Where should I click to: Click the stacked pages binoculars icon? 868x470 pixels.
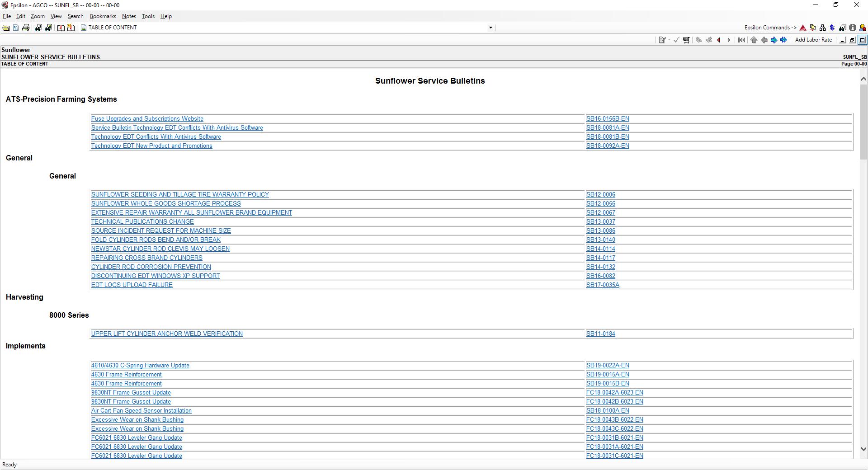[843, 28]
